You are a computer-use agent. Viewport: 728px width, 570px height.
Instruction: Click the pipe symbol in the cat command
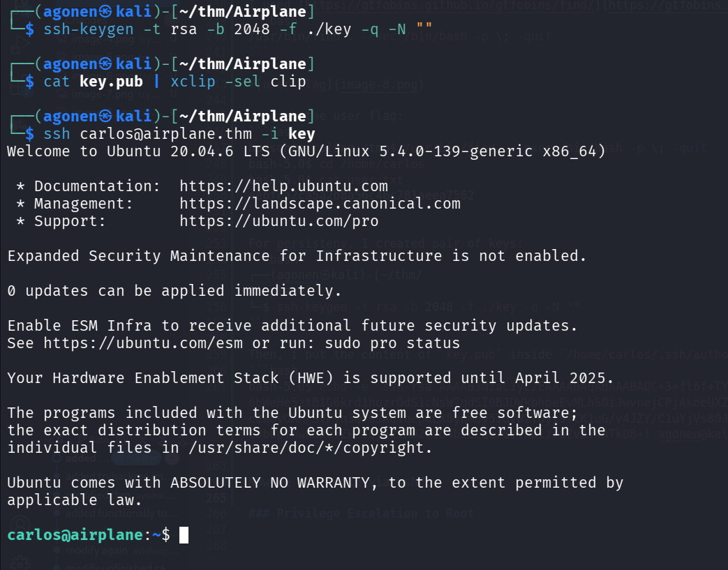pos(156,82)
